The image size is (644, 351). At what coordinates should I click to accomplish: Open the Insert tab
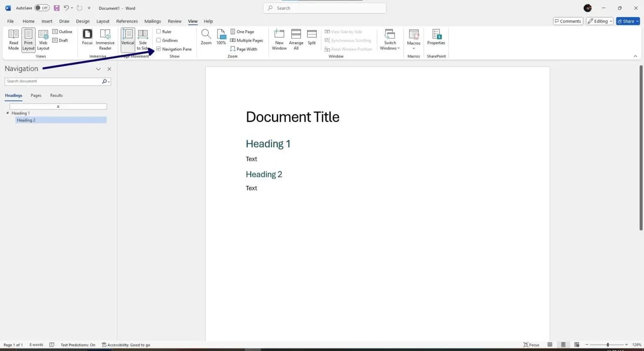pyautogui.click(x=47, y=21)
